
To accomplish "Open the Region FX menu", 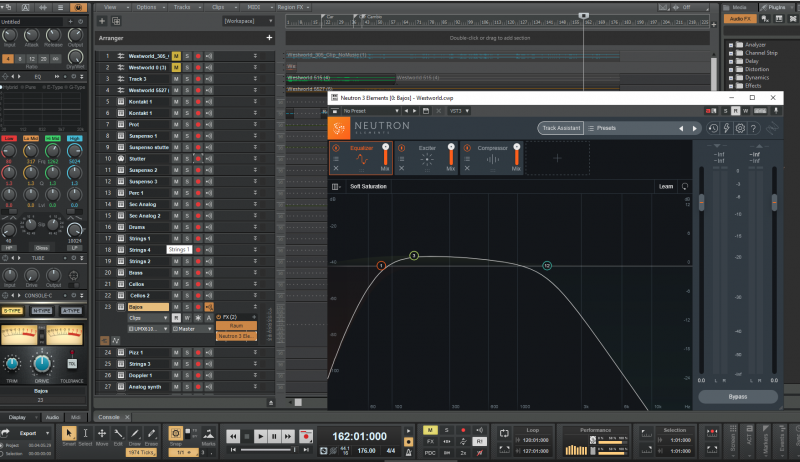I will [293, 7].
